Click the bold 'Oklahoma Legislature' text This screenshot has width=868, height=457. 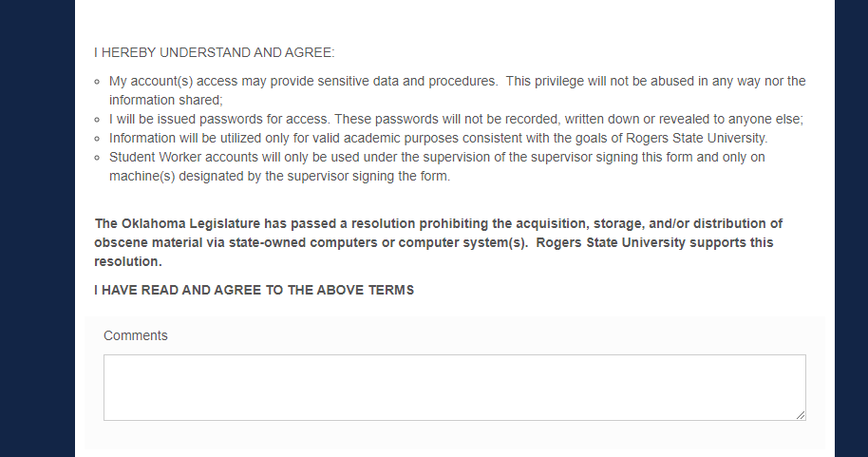click(191, 224)
